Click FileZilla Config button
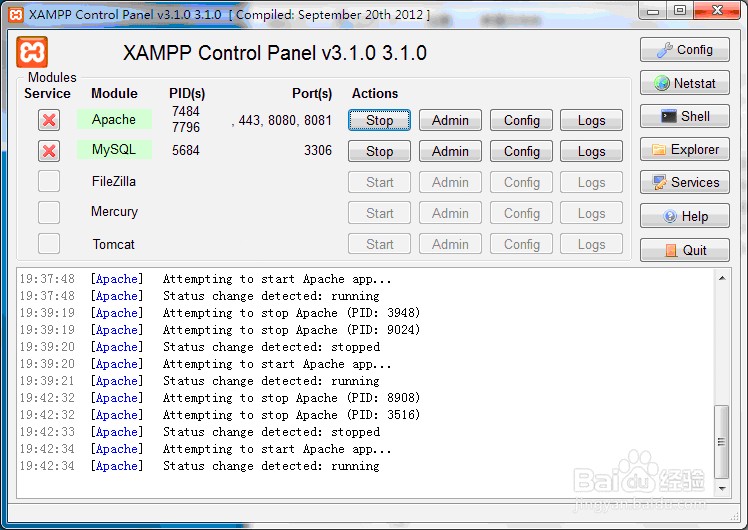748x530 pixels. pos(521,182)
